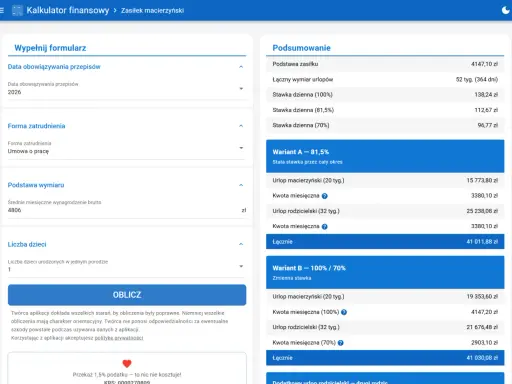Image resolution: width=512 pixels, height=384 pixels.
Task: Click the red heart donation icon
Action: 127,363
